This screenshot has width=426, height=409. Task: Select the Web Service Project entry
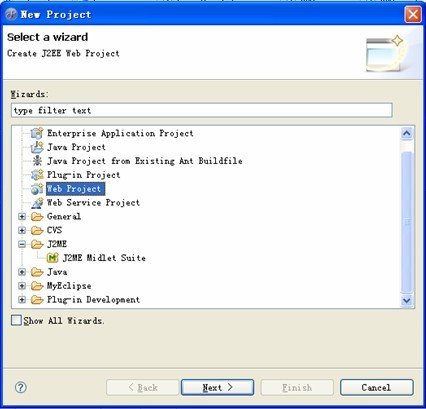point(93,203)
